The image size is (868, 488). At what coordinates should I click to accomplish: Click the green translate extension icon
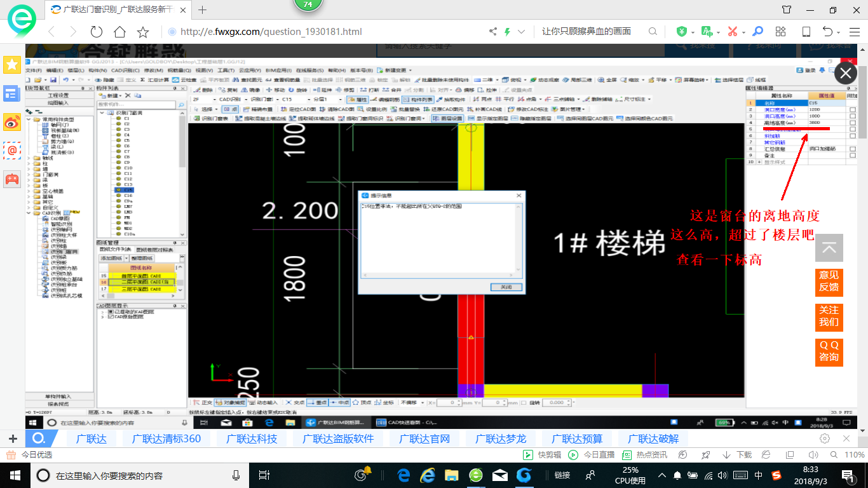click(x=707, y=32)
